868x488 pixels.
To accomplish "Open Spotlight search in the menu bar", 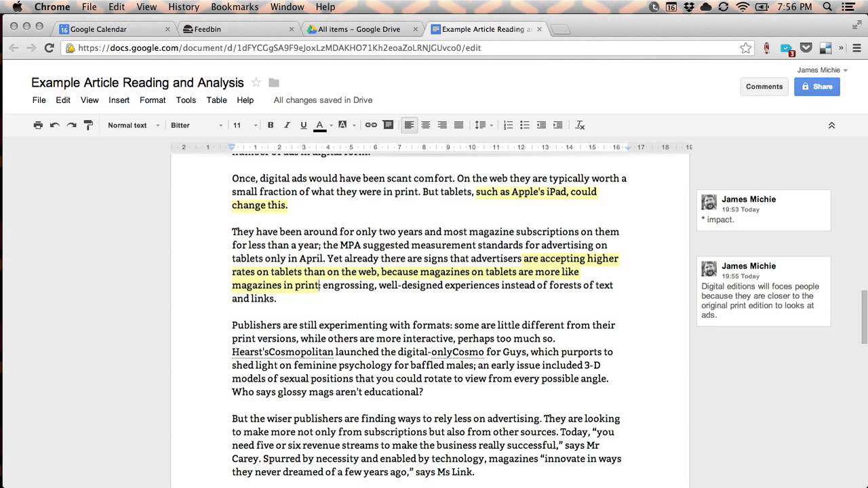I will (x=828, y=7).
